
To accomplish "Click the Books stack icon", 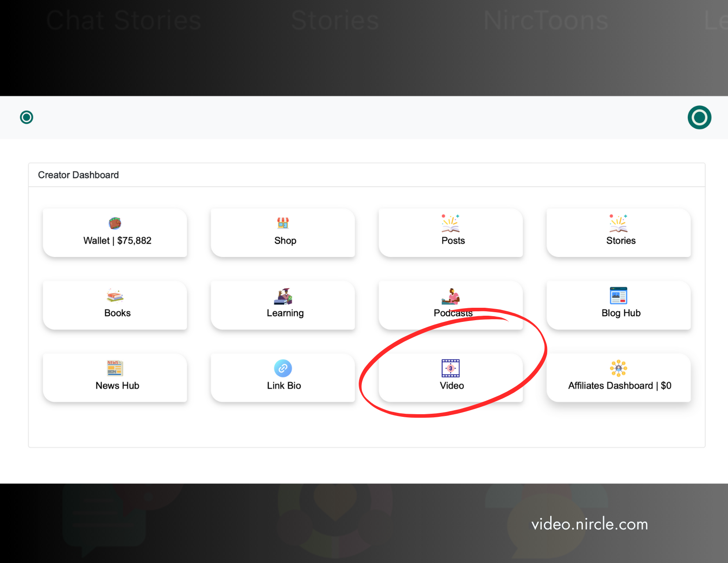I will 115,295.
